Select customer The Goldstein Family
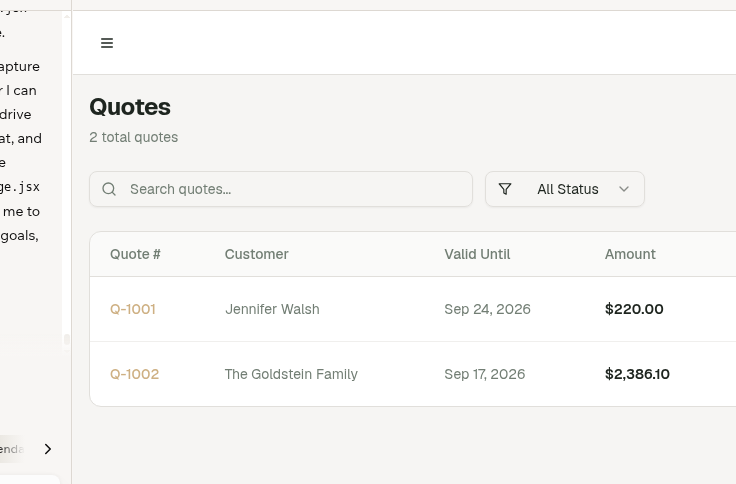Viewport: 736px width, 484px height. coord(291,374)
